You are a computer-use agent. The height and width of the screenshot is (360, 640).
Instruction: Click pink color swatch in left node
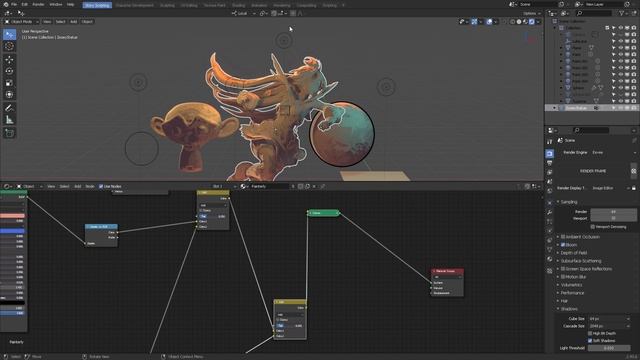point(12,216)
